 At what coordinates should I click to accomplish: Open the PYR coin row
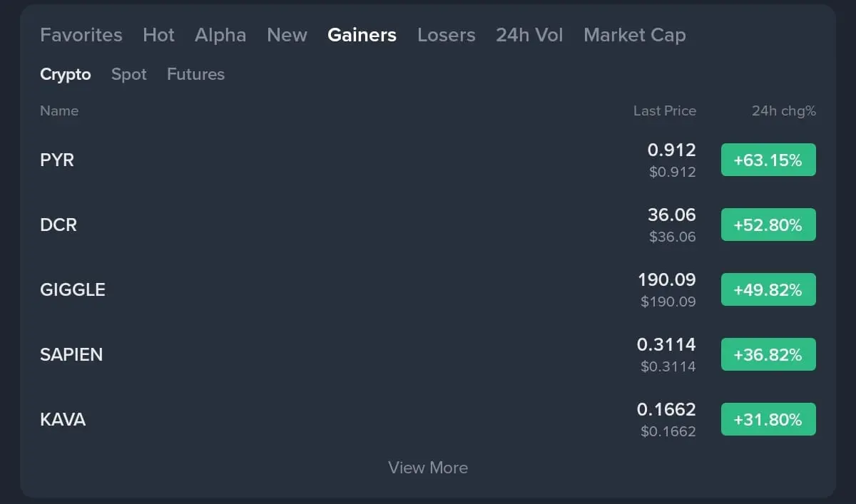(57, 160)
